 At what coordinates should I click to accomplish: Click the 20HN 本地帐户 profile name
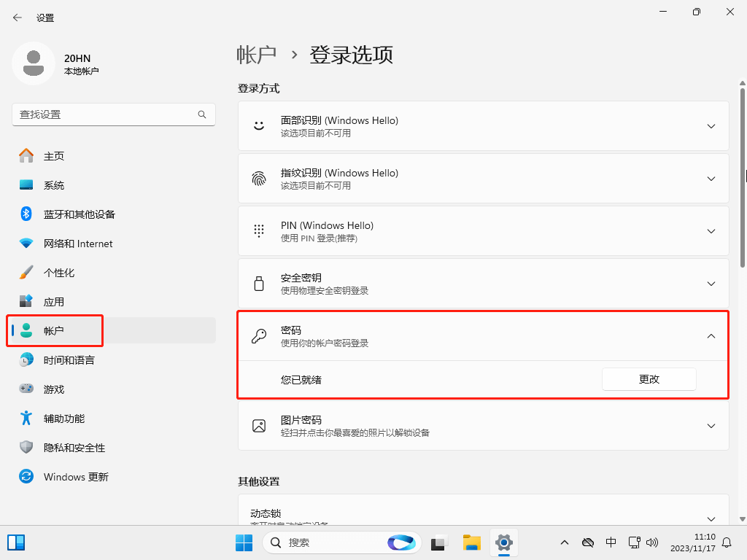coord(82,64)
